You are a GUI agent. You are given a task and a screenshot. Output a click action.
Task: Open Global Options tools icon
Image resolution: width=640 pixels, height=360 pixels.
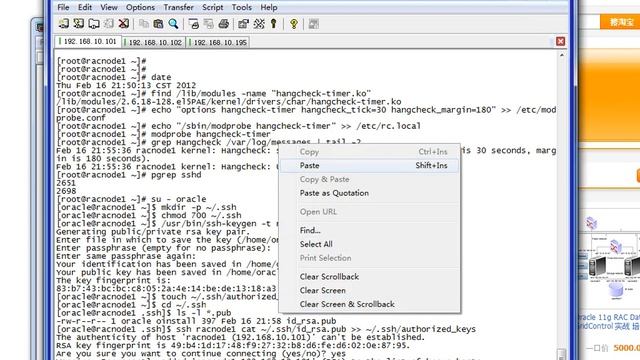[259, 24]
